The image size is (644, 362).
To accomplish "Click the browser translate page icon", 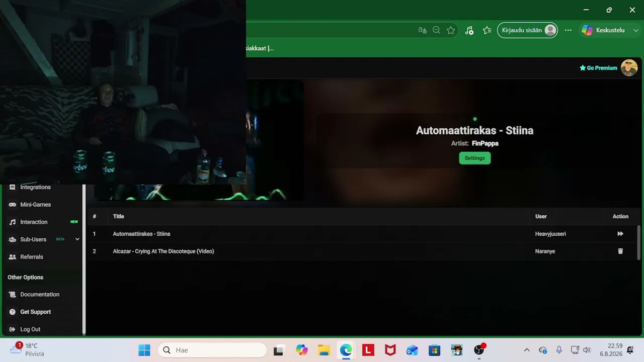I will point(423,30).
